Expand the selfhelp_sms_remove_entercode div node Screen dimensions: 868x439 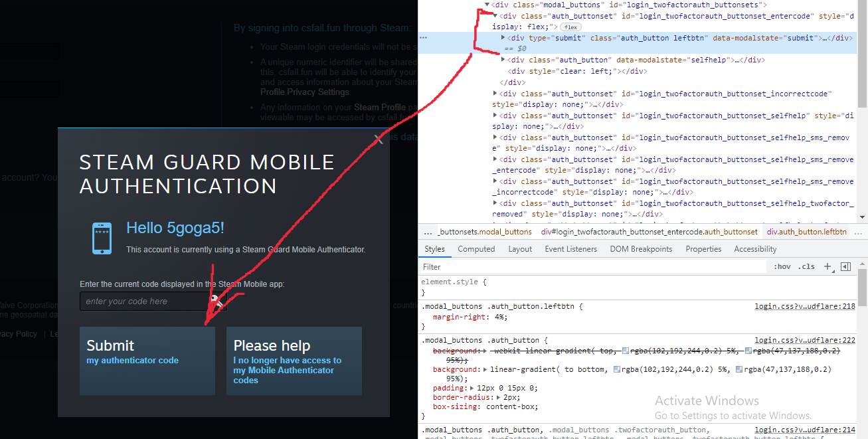[495, 159]
